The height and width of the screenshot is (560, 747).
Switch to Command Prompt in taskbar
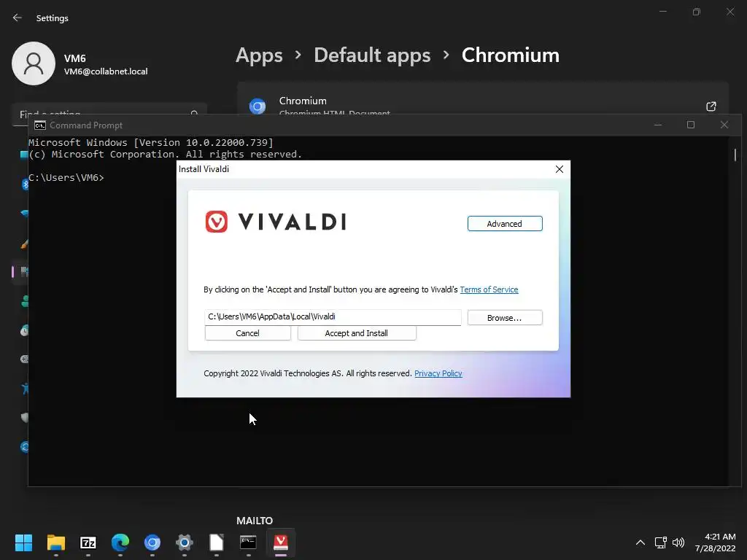click(248, 542)
